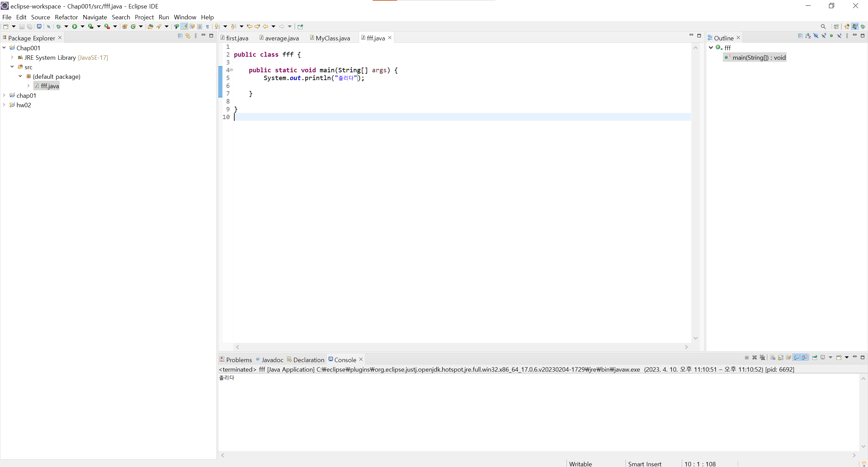Click Open Type icon in toolbar

pos(150,26)
